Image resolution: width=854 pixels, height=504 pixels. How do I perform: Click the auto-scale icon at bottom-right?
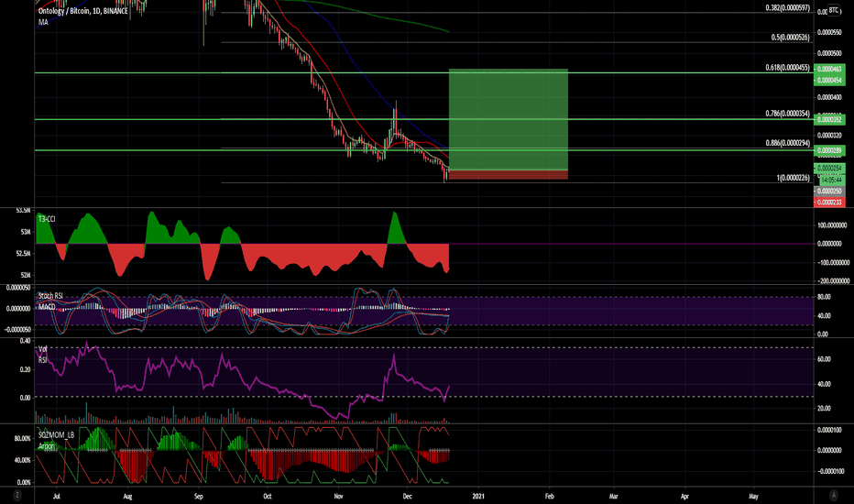tap(833, 495)
